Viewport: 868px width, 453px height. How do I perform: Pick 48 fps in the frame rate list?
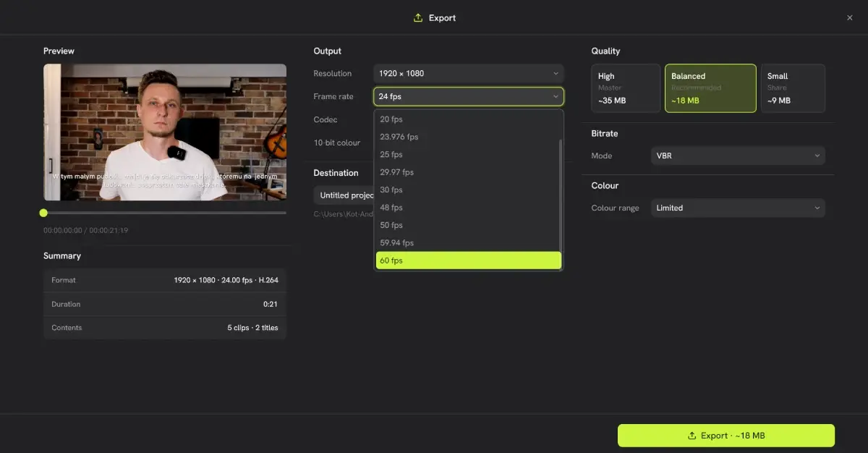pos(467,208)
